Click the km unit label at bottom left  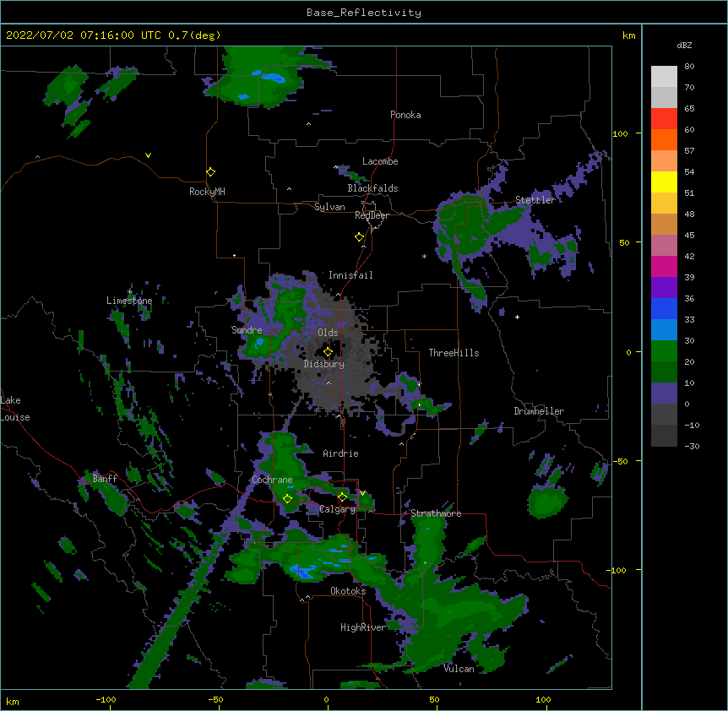pyautogui.click(x=13, y=702)
